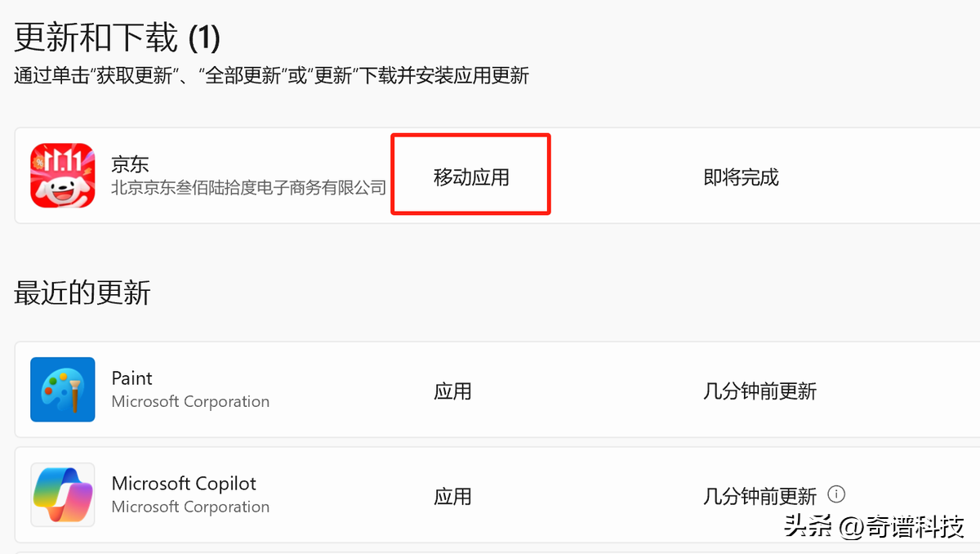Click Microsoft Corporation under Microsoft Copilot
The width and height of the screenshot is (980, 554).
point(190,507)
